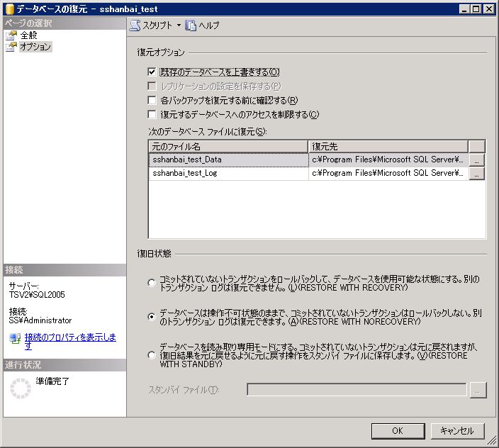Click the 準備完了 status text
This screenshot has height=448, width=499.
coord(52,381)
